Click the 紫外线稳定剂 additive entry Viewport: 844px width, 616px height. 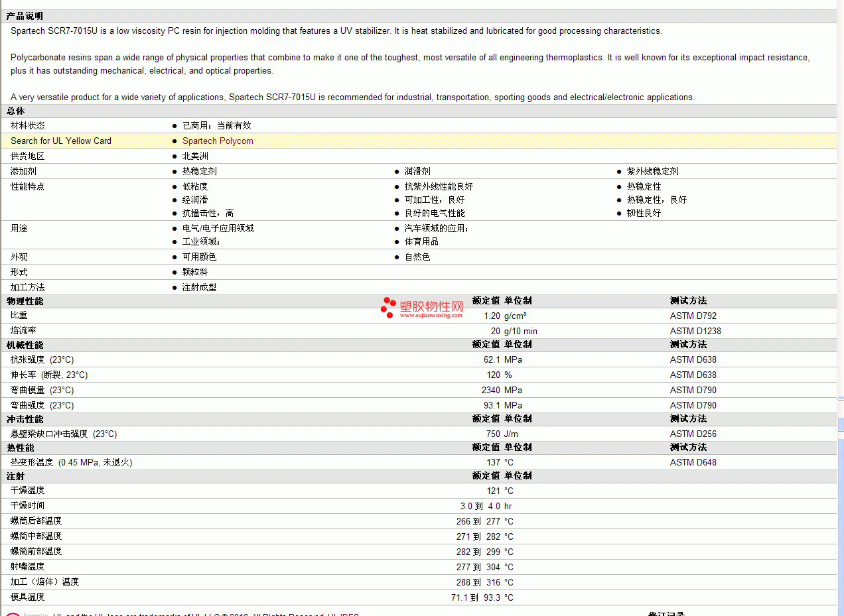653,171
